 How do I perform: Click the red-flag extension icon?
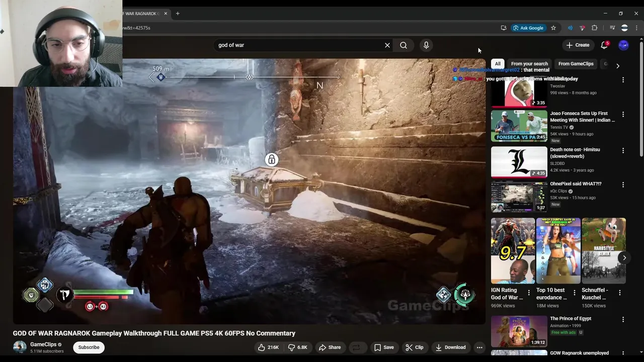click(x=582, y=28)
